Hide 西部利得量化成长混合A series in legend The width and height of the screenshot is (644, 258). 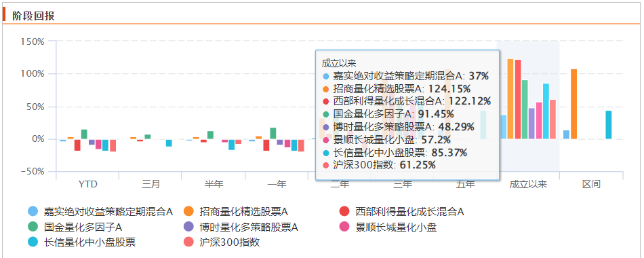click(x=401, y=212)
